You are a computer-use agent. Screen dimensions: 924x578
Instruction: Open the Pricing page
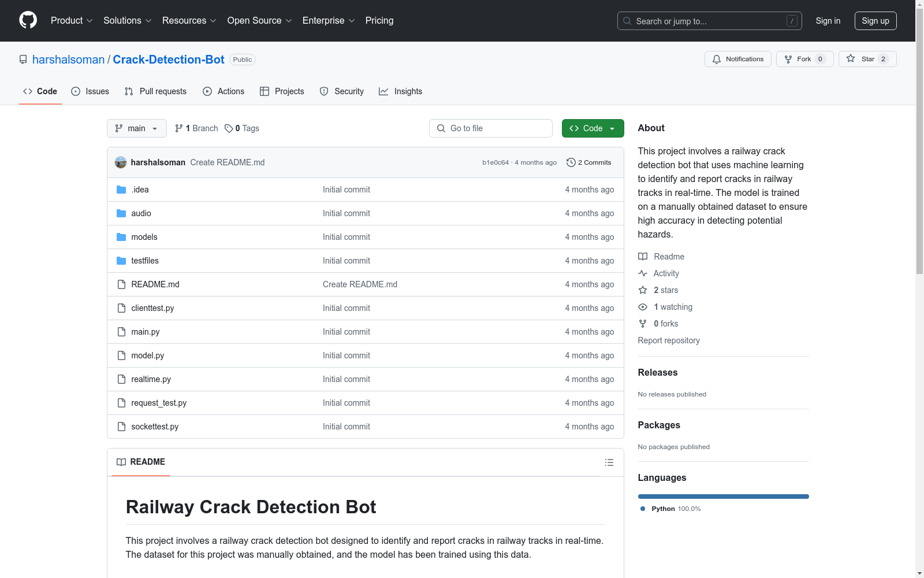tap(379, 20)
